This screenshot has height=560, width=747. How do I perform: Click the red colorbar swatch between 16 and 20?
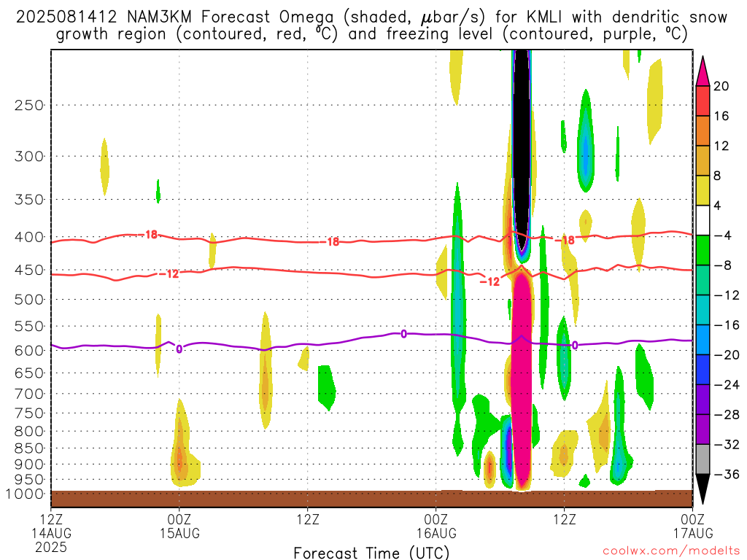tap(703, 101)
